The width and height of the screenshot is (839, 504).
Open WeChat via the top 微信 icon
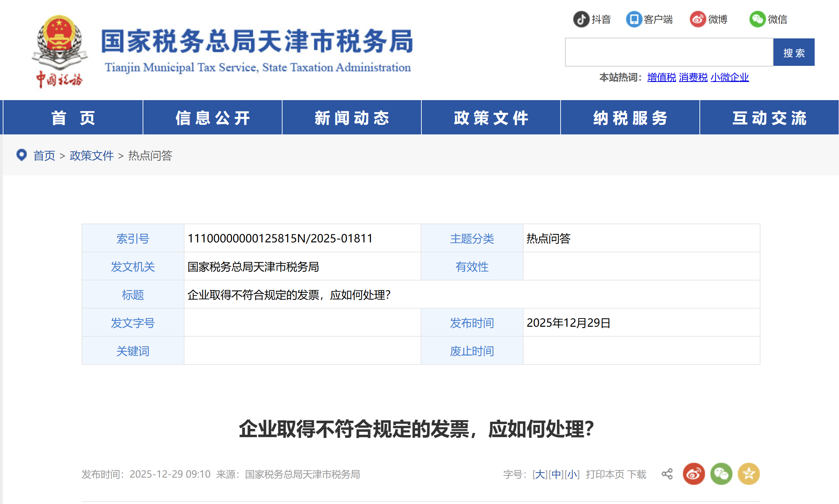pyautogui.click(x=756, y=20)
